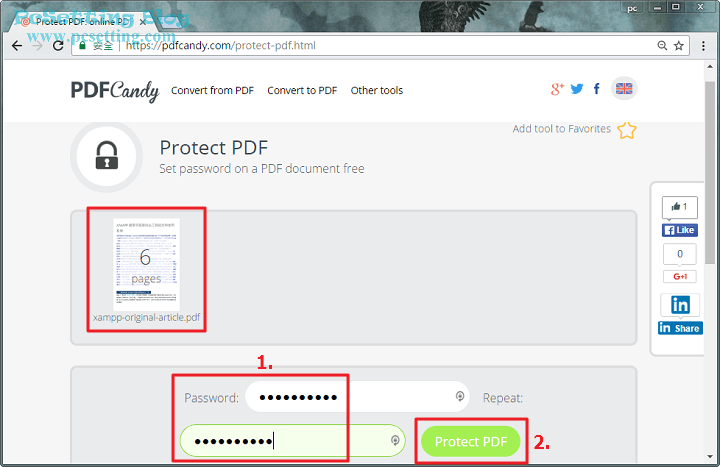Open the Chrome three-dot menu
This screenshot has height=467, width=720.
(703, 45)
